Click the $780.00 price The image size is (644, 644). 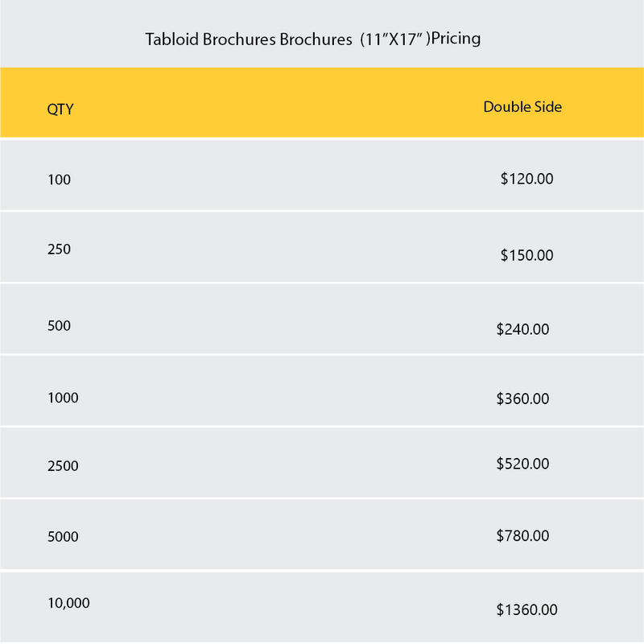tap(523, 535)
